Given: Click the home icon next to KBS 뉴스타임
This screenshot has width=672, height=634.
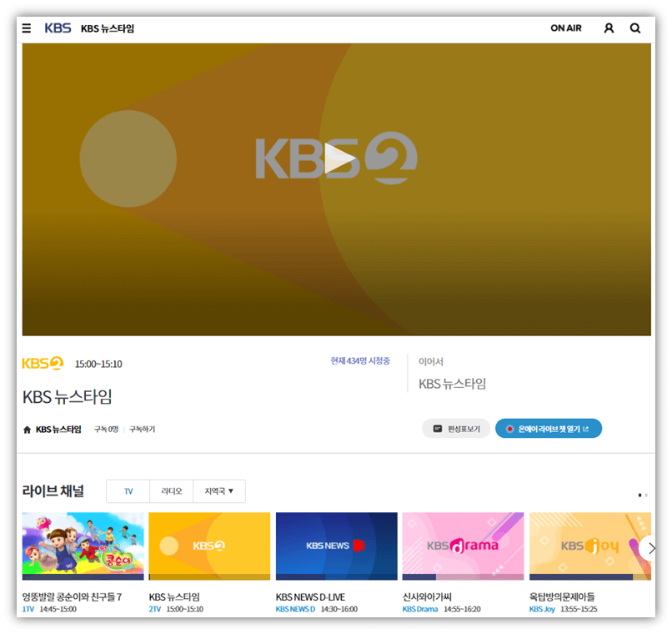Looking at the screenshot, I should [x=27, y=429].
